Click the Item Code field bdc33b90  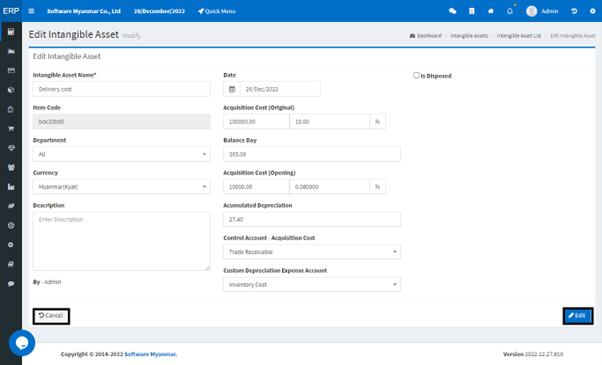pyautogui.click(x=121, y=122)
